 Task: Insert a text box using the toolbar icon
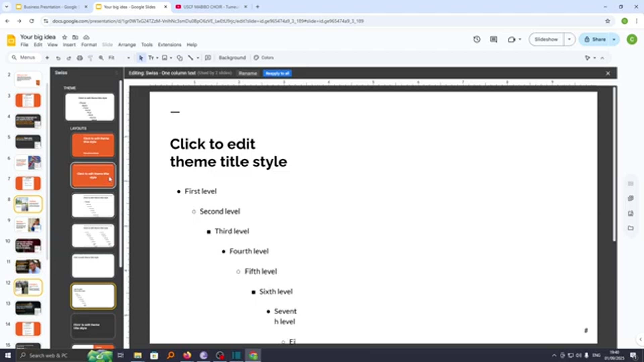(152, 58)
